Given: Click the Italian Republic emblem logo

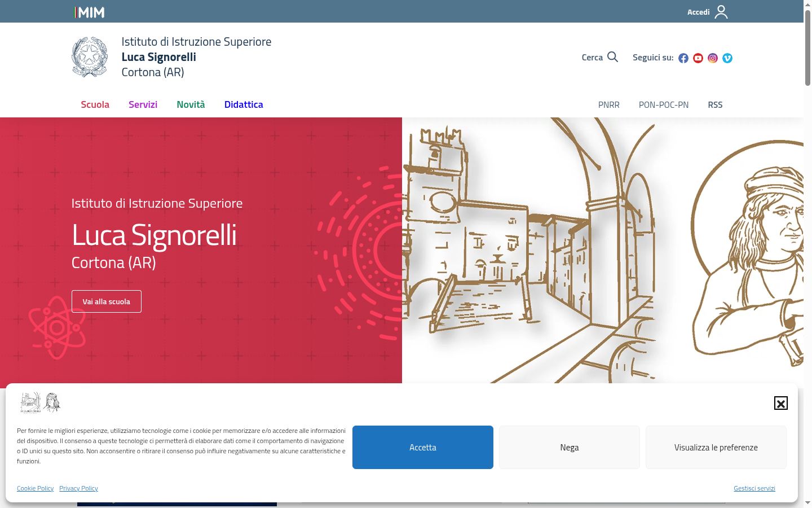Looking at the screenshot, I should pos(90,57).
